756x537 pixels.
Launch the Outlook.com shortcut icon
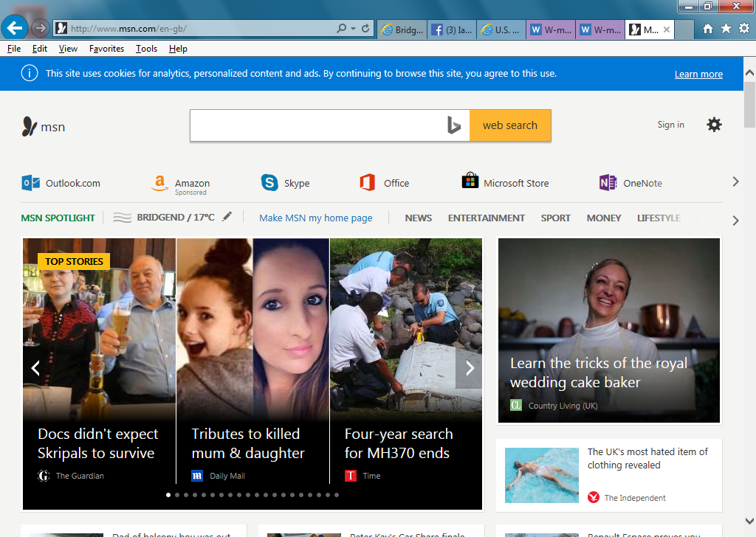(x=31, y=183)
